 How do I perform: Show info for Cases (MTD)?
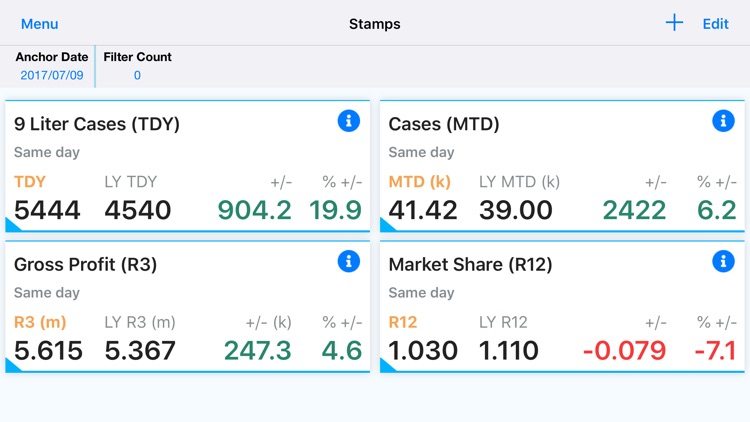click(x=723, y=121)
